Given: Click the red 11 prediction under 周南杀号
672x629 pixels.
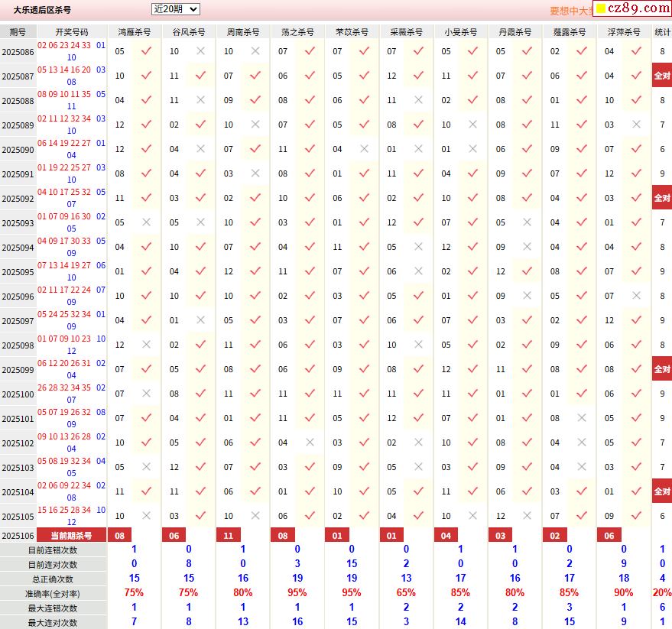Looking at the screenshot, I should (x=229, y=535).
